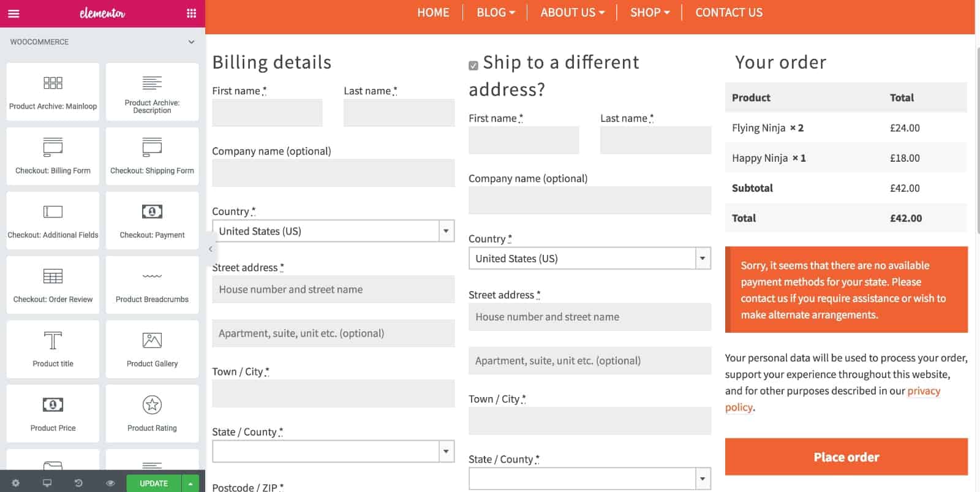Select Checkout: Order Review widget

point(53,285)
